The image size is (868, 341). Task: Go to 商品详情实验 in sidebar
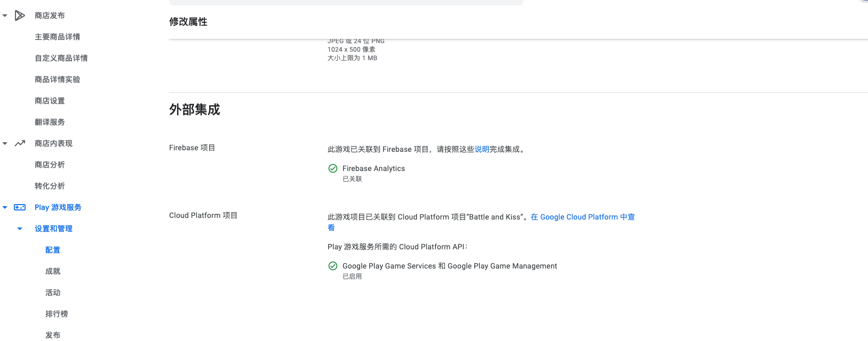57,79
